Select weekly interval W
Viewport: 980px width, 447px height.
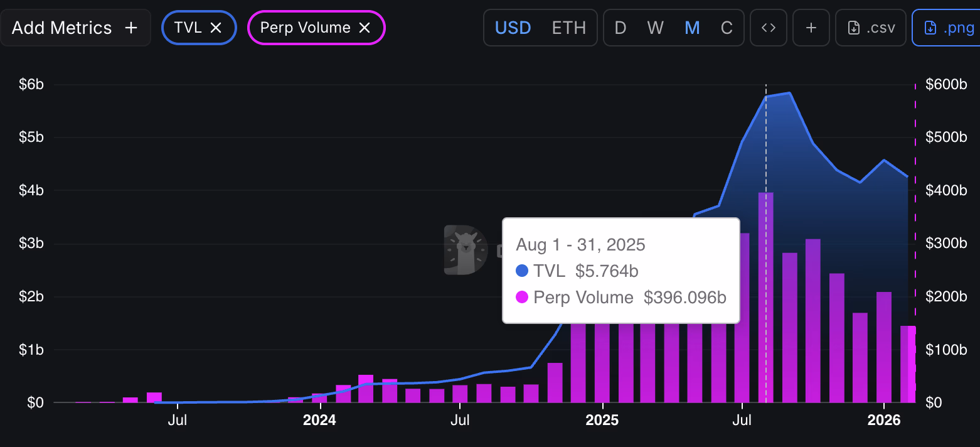[655, 28]
